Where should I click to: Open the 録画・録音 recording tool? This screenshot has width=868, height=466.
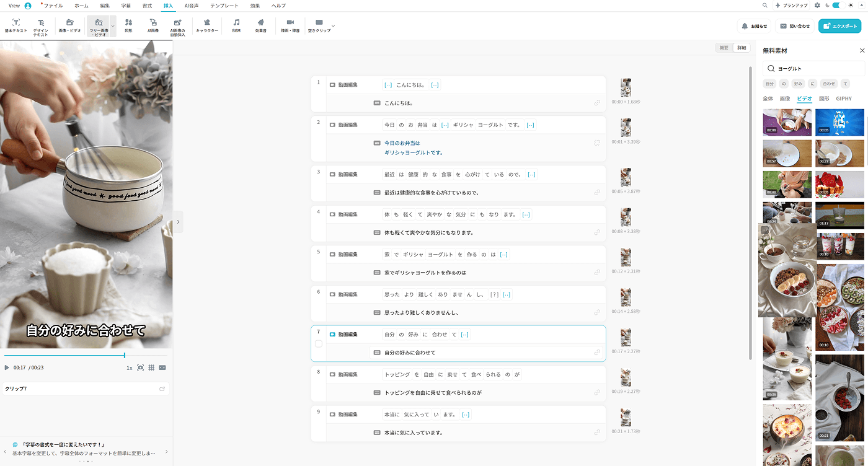290,25
